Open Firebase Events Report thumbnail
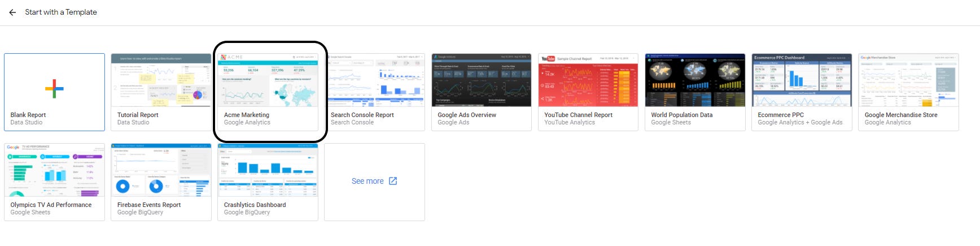 (161, 170)
